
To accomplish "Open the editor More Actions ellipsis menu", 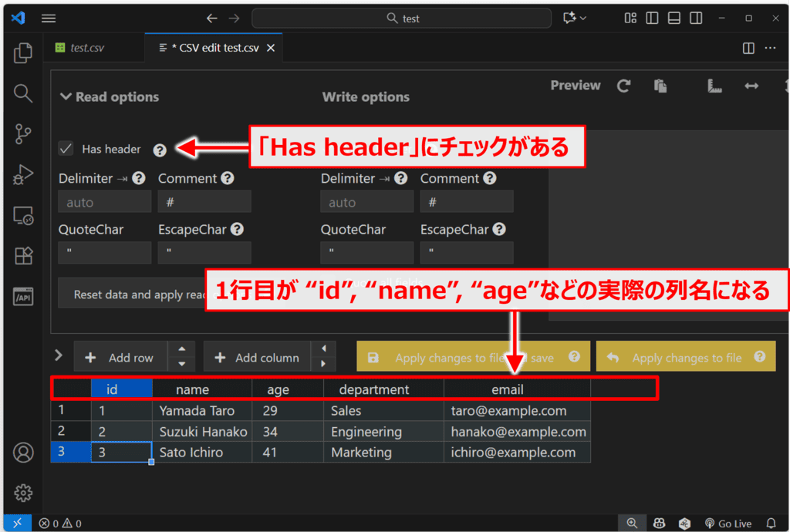I will pos(770,48).
